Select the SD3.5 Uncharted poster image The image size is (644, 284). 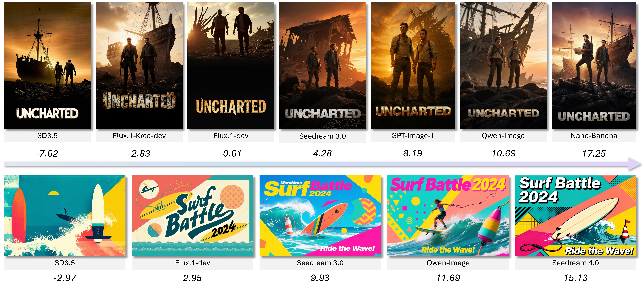(x=47, y=66)
